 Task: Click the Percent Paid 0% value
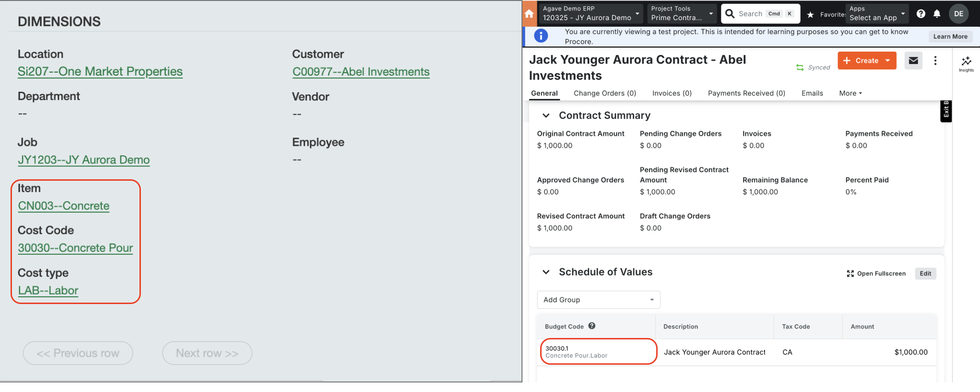pos(851,192)
